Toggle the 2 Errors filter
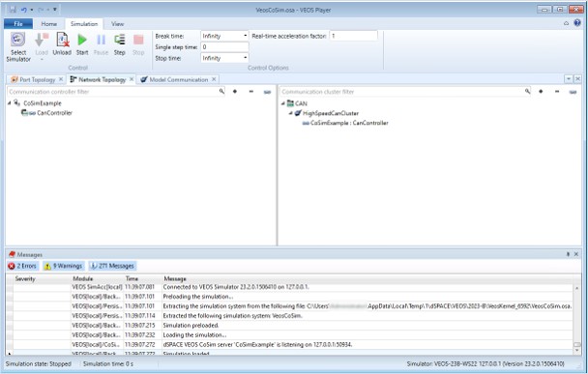This screenshot has width=588, height=374. 22,266
